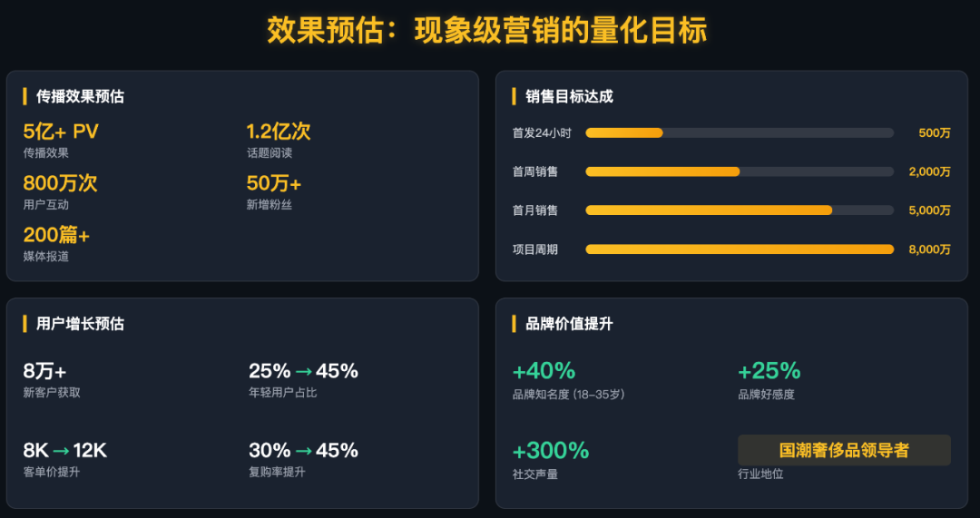Click the 200篇+ media coverage figure

(56, 235)
